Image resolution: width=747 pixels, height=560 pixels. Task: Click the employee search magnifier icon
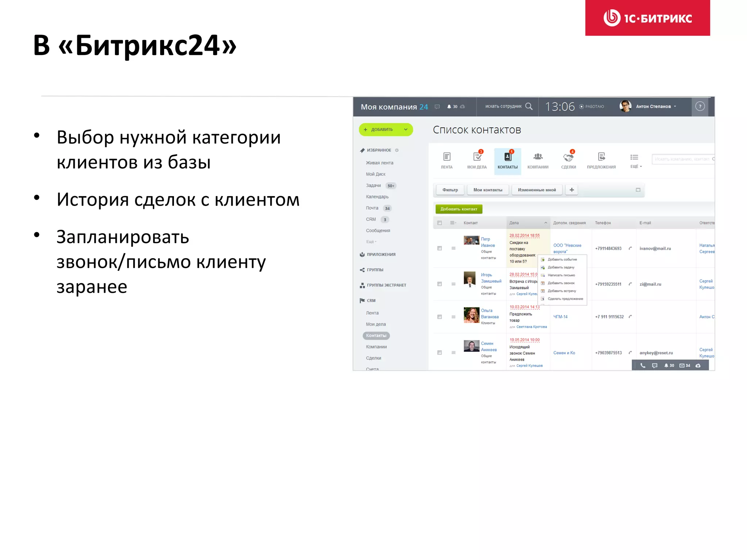pyautogui.click(x=529, y=106)
